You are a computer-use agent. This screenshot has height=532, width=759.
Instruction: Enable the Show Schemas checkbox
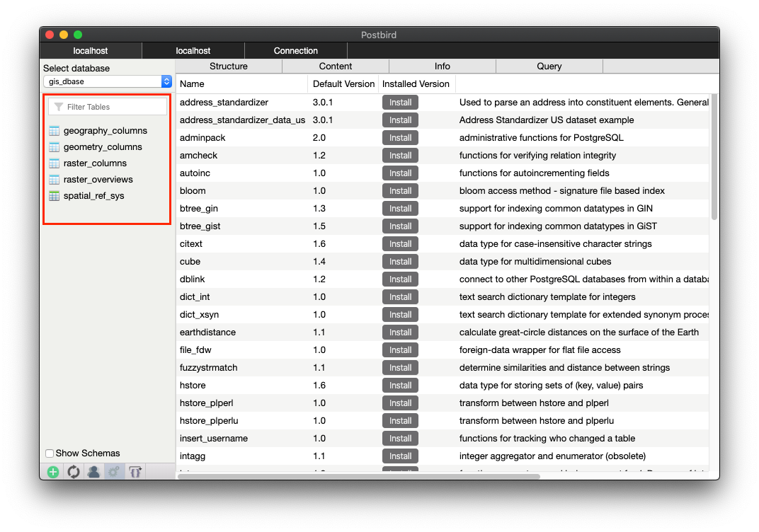click(x=50, y=453)
